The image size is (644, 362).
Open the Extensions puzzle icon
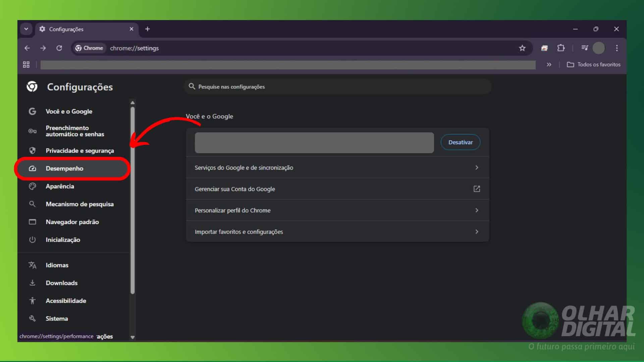pyautogui.click(x=561, y=48)
